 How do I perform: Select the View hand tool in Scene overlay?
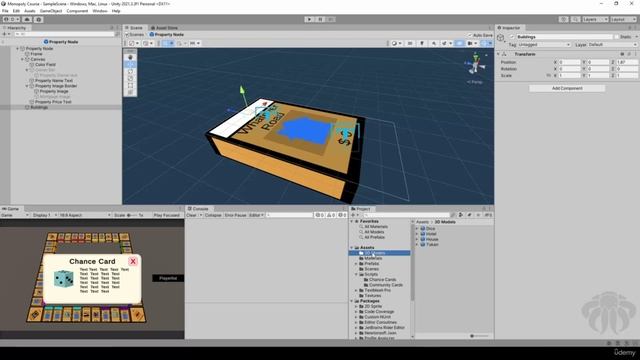pos(130,58)
